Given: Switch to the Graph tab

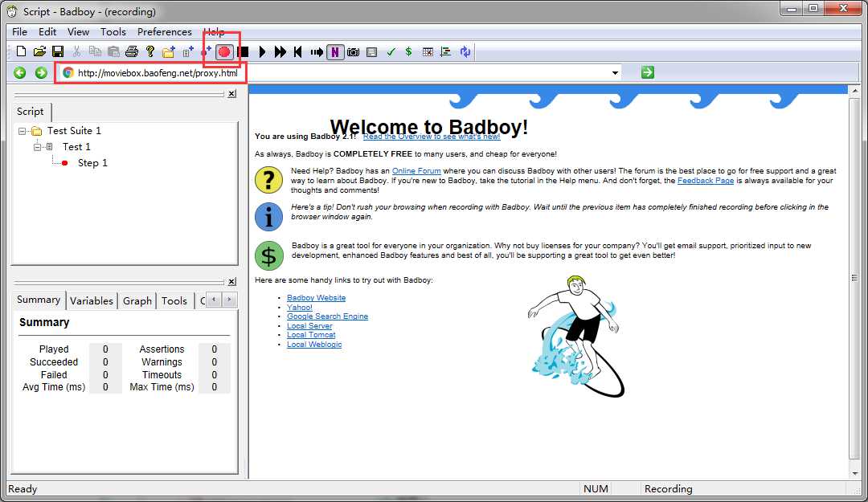Looking at the screenshot, I should coord(137,300).
